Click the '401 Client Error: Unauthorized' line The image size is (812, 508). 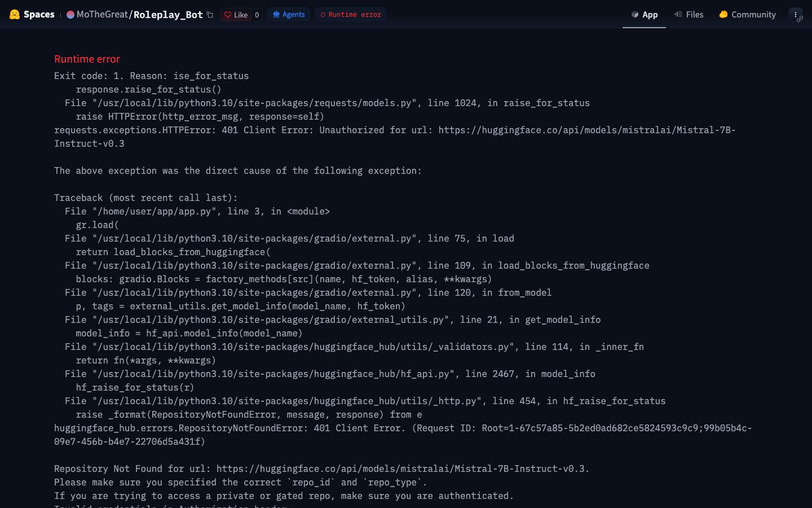coord(395,137)
